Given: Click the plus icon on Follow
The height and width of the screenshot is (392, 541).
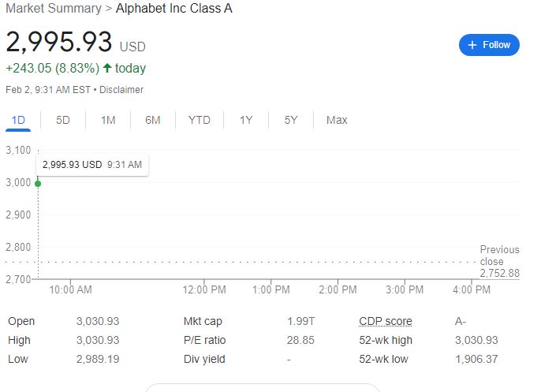Looking at the screenshot, I should (x=472, y=45).
